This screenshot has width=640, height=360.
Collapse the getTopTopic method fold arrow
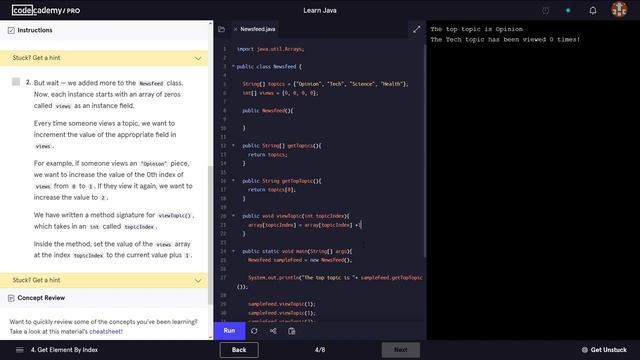233,180
